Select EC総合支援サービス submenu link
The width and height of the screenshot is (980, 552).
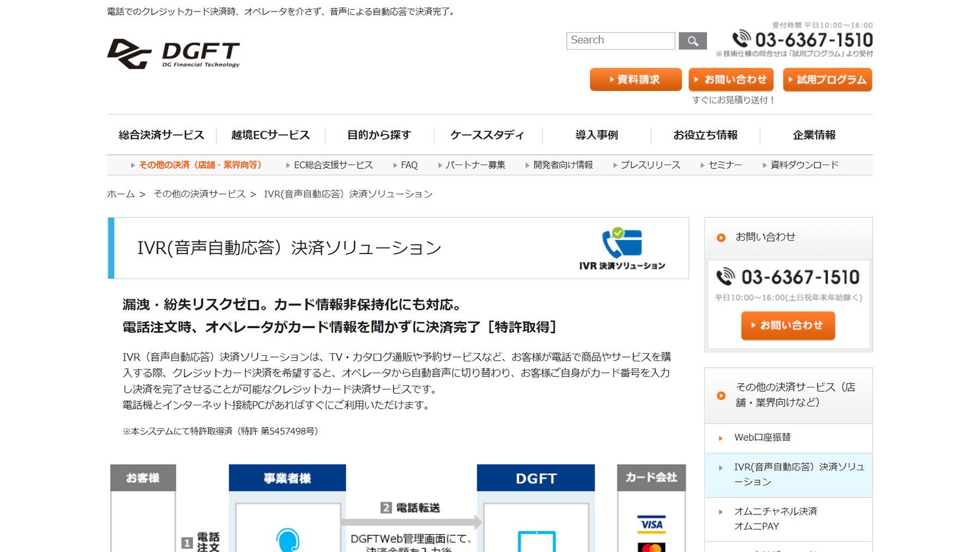tap(333, 165)
